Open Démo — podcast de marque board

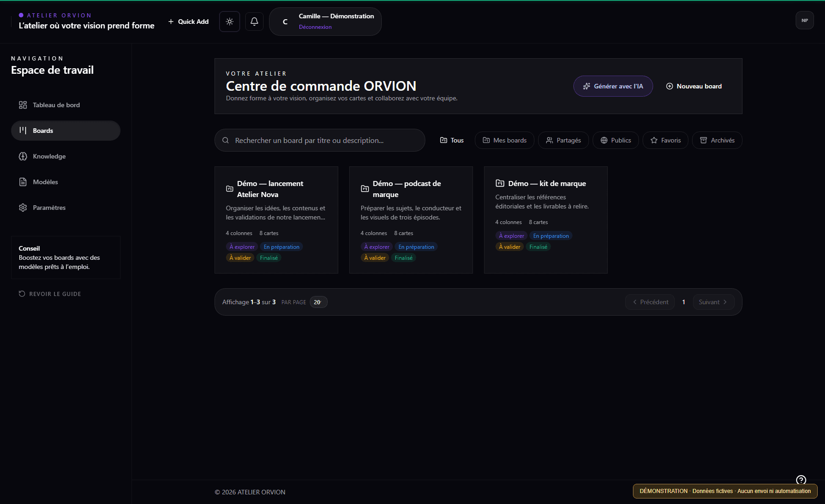[411, 220]
